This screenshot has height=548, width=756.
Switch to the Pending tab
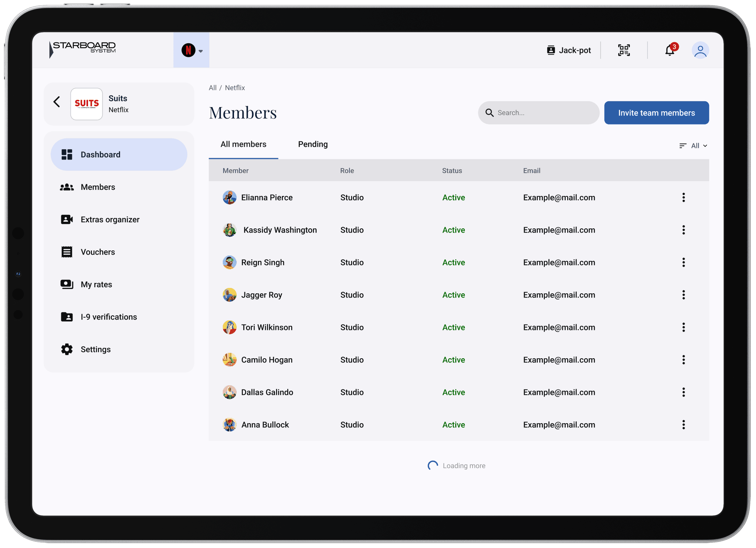313,144
